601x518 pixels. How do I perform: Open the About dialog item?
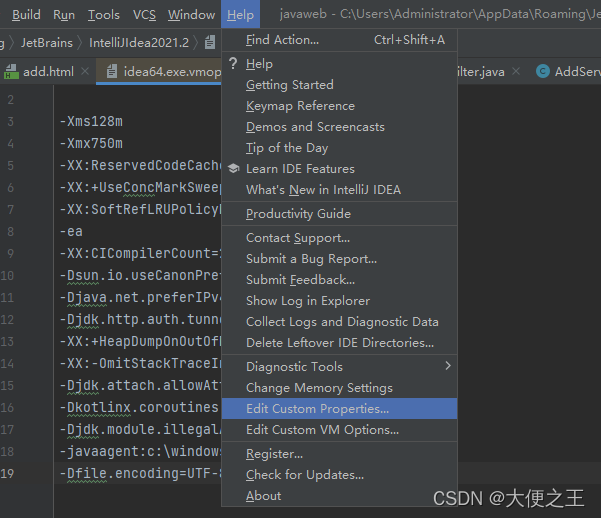point(340,496)
